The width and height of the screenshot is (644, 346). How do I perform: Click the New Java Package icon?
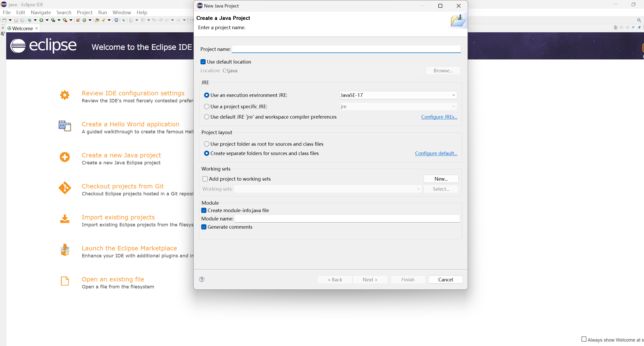pos(78,20)
